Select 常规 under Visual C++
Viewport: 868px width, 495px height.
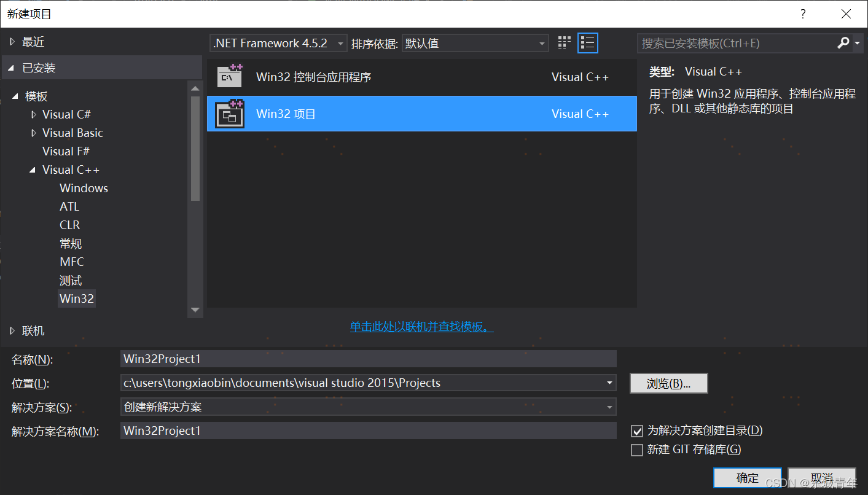click(x=71, y=243)
